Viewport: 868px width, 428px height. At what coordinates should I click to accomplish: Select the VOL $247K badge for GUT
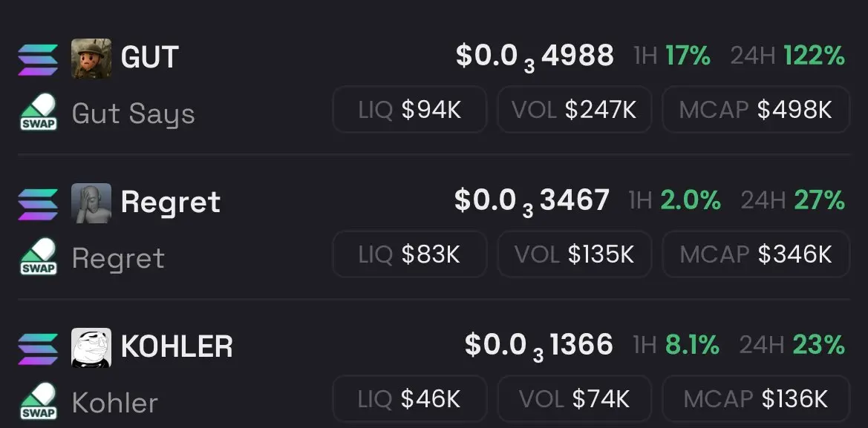click(574, 110)
